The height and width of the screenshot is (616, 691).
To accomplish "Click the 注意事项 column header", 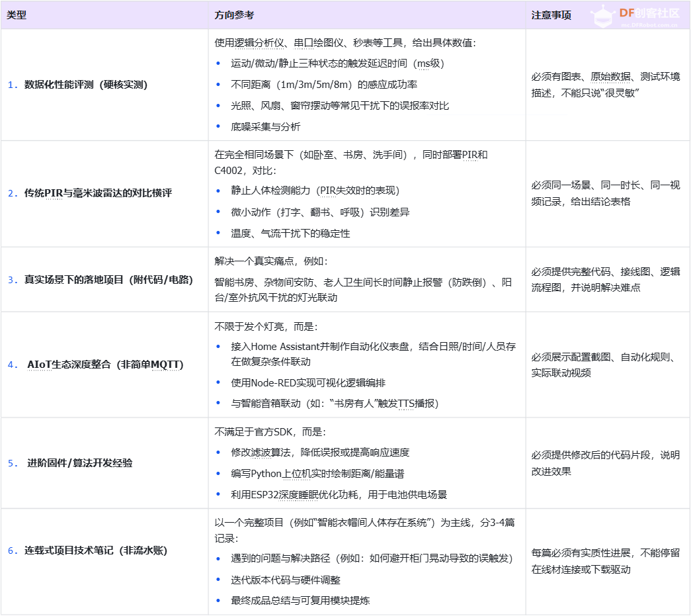I will point(551,15).
